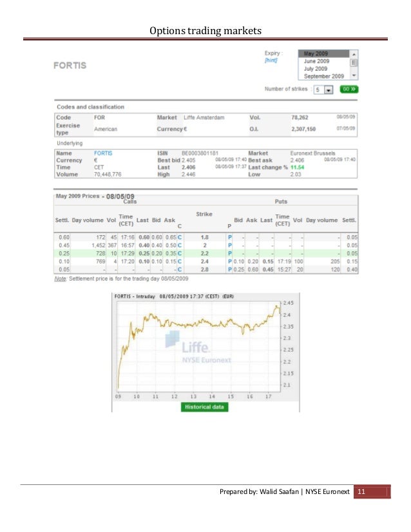The image size is (411, 532).
Task: Choose September 2009 expiry
Action: [x=324, y=76]
